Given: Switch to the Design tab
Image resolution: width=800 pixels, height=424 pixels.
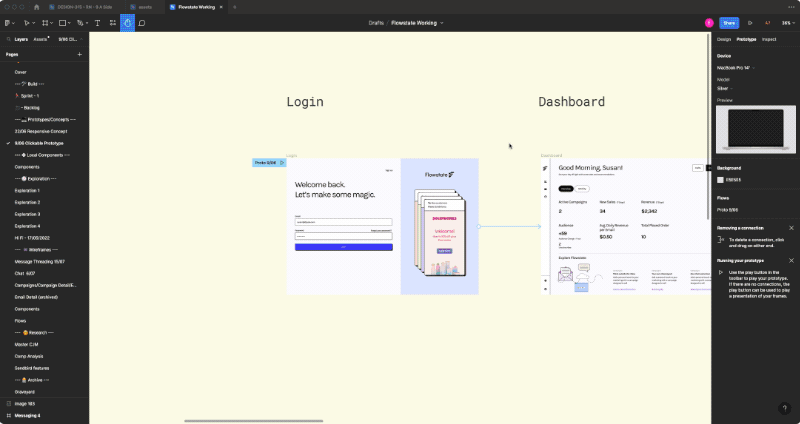Looking at the screenshot, I should [723, 39].
